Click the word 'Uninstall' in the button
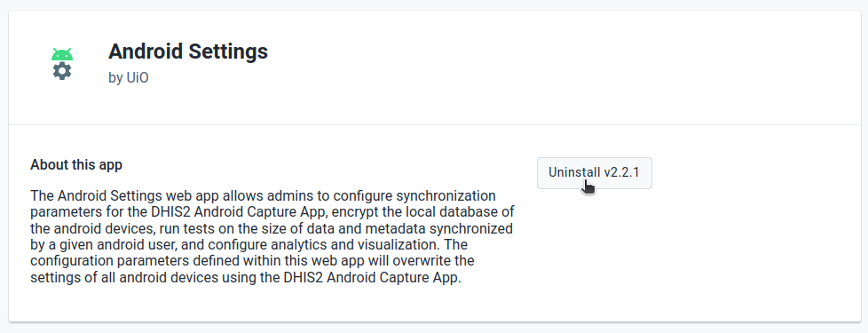This screenshot has width=868, height=333. pos(574,172)
